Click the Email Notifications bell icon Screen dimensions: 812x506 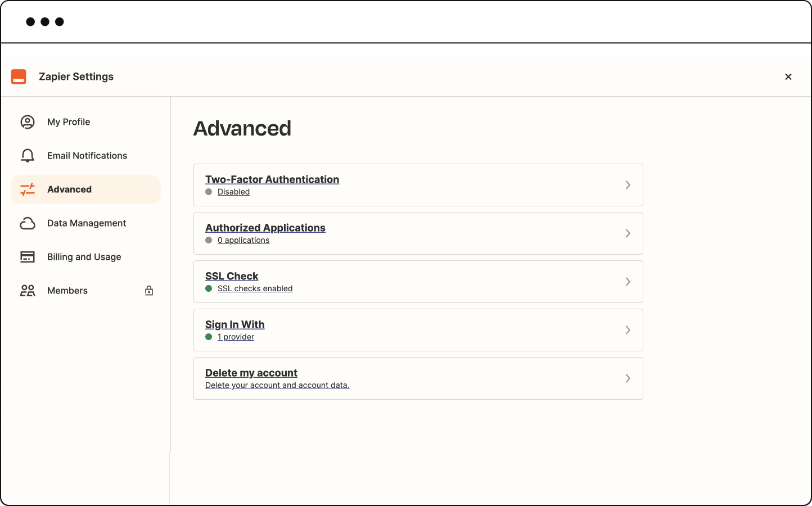pyautogui.click(x=28, y=156)
